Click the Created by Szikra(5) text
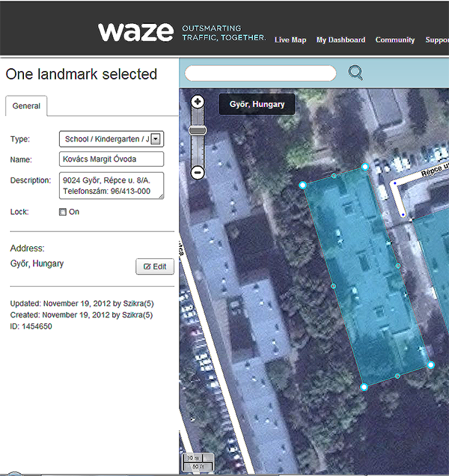The height and width of the screenshot is (476, 449). coord(82,315)
